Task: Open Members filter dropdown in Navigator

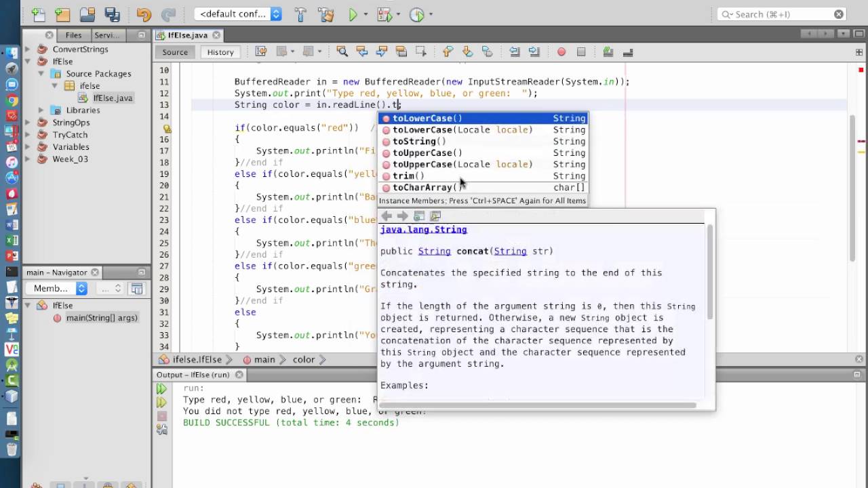Action: pos(57,289)
